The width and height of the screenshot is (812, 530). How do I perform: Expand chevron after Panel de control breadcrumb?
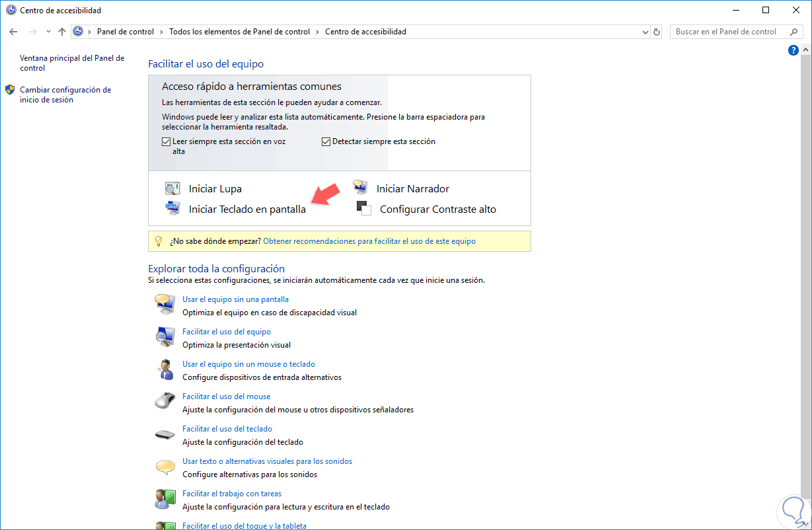[162, 32]
